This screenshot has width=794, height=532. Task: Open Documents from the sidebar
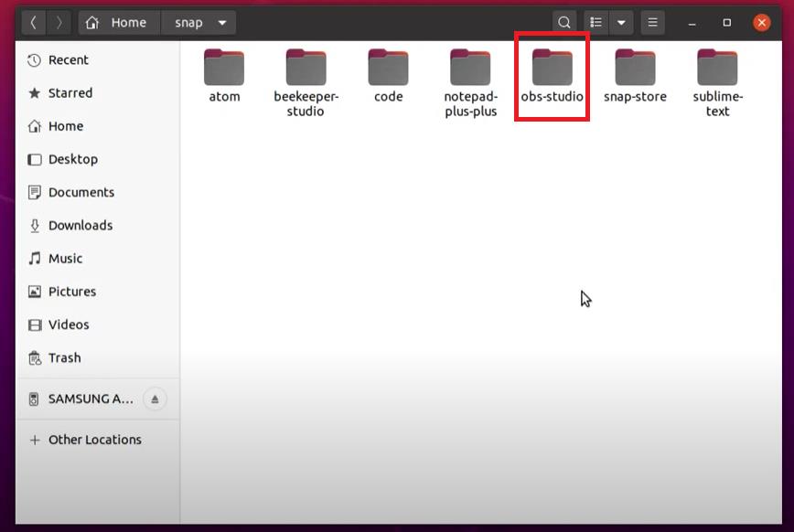97,192
